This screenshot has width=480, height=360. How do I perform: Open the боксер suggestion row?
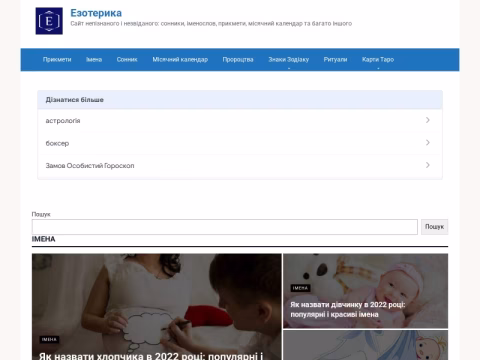pos(240,143)
